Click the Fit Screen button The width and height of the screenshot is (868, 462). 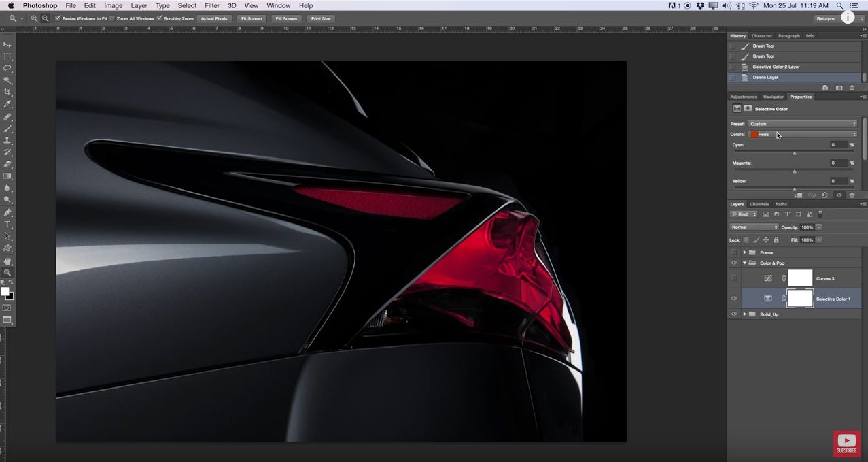251,18
